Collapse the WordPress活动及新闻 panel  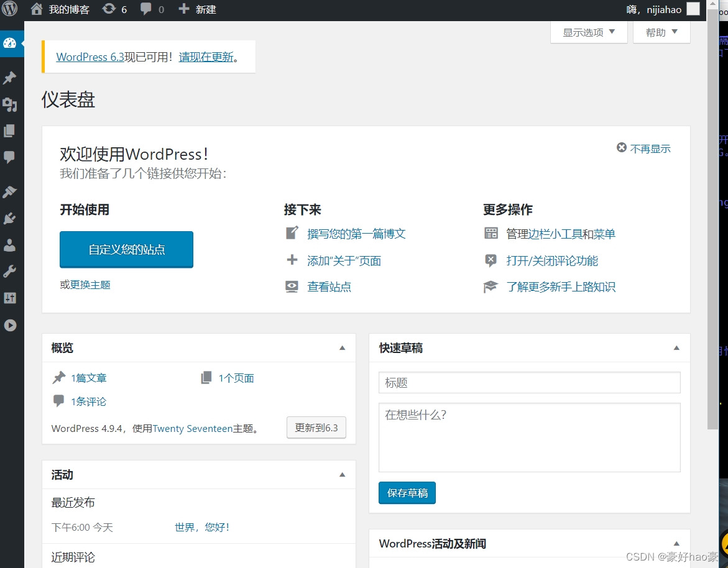(x=676, y=543)
